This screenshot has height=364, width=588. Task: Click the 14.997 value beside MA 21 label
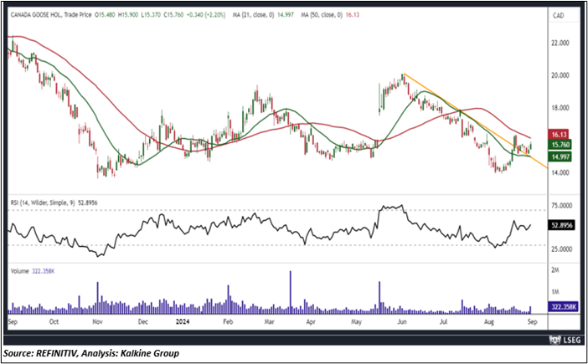click(286, 15)
